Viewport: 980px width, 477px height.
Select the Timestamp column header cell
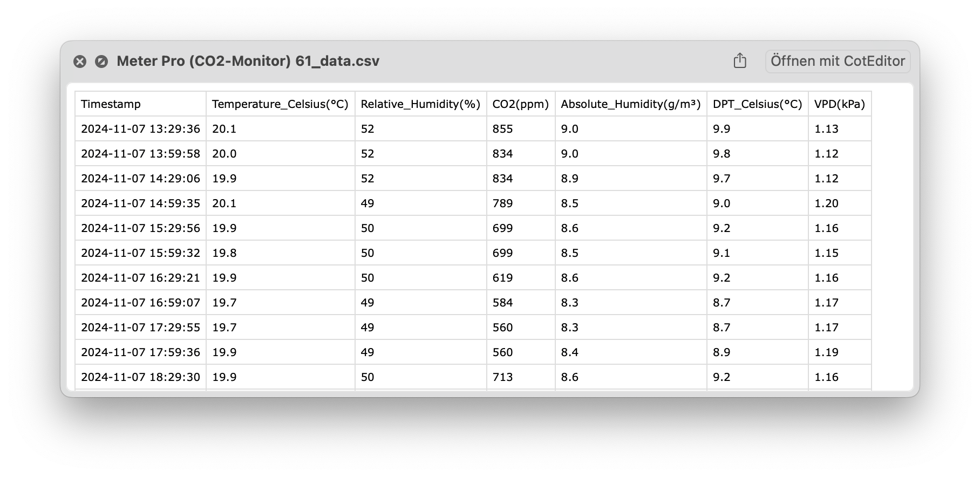(140, 104)
